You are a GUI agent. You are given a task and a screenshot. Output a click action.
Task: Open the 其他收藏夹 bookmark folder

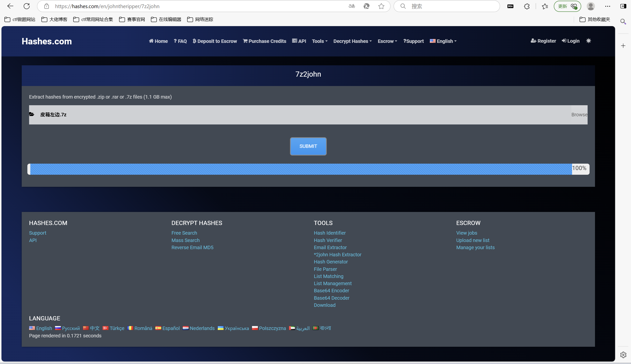click(595, 19)
